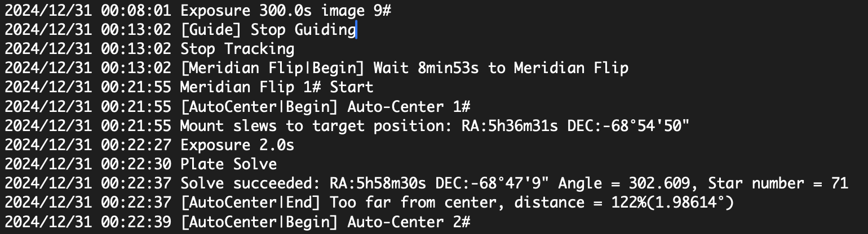Click the 'Auto-Center 1#' log entry

pyautogui.click(x=409, y=107)
